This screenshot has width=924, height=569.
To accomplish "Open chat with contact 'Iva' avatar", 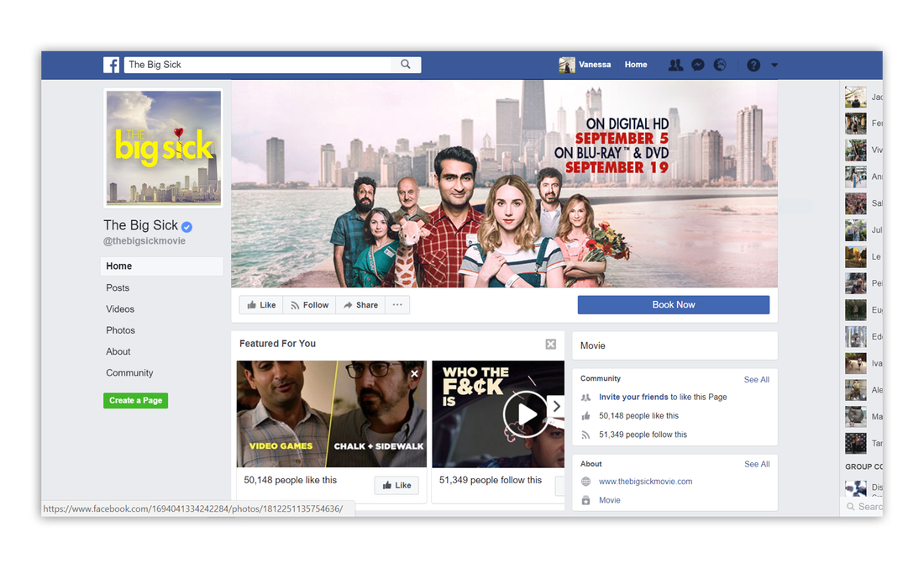I will pyautogui.click(x=856, y=364).
